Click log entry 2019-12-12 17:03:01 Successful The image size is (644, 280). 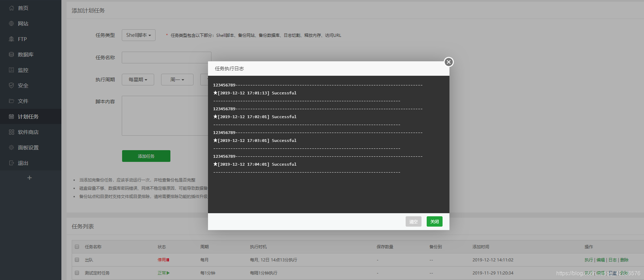255,141
